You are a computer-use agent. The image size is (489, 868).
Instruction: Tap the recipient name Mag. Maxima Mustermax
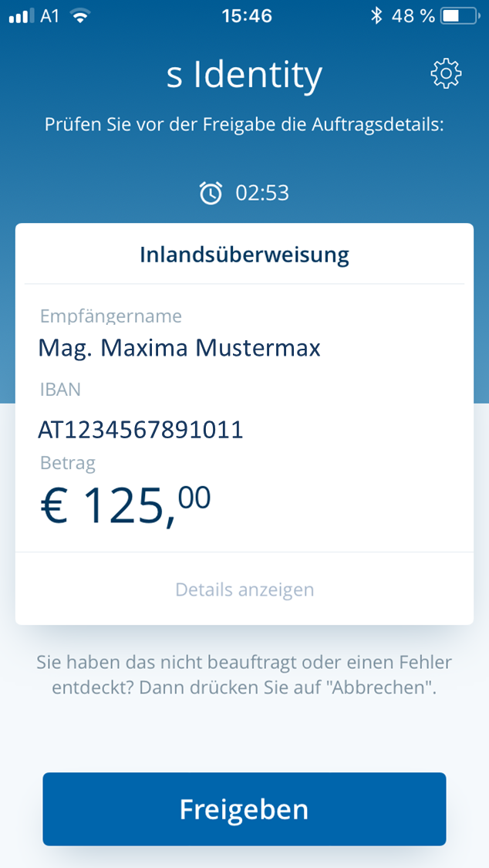[x=179, y=348]
